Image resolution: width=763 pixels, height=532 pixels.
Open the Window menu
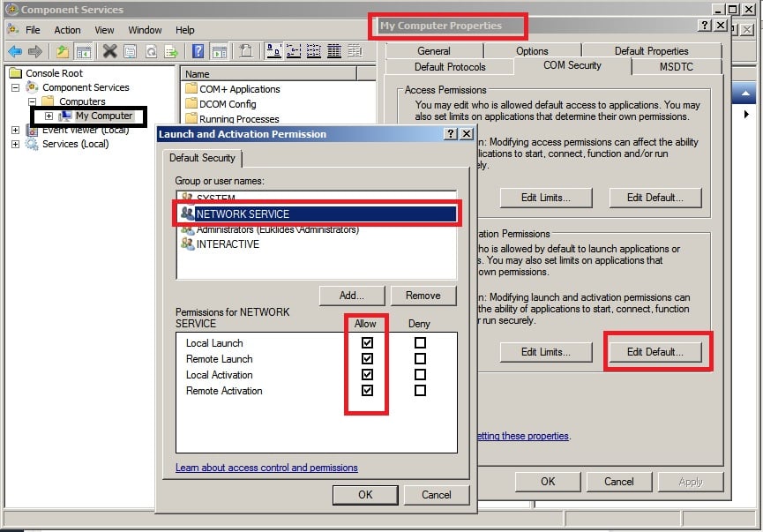(145, 30)
